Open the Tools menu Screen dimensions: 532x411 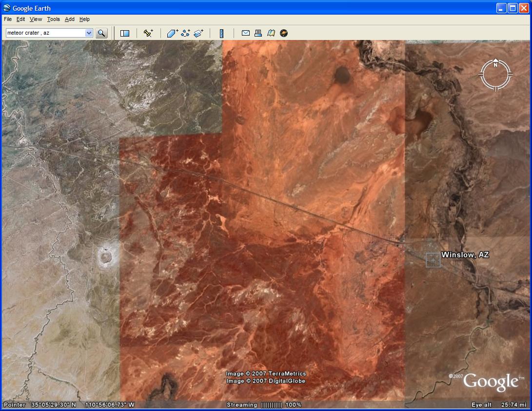[53, 20]
